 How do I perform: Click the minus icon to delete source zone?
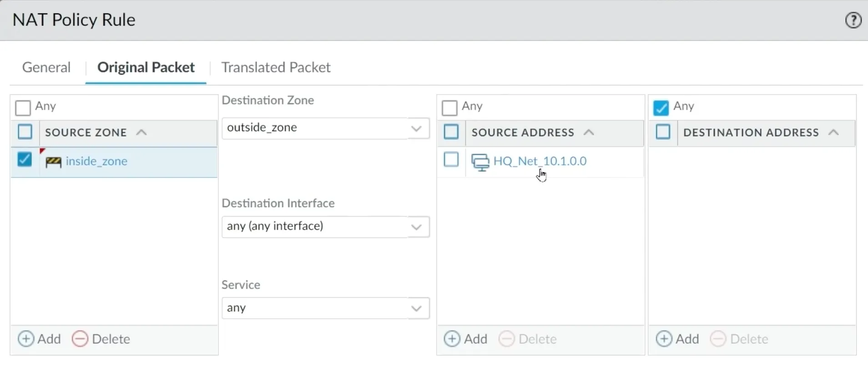click(x=80, y=339)
